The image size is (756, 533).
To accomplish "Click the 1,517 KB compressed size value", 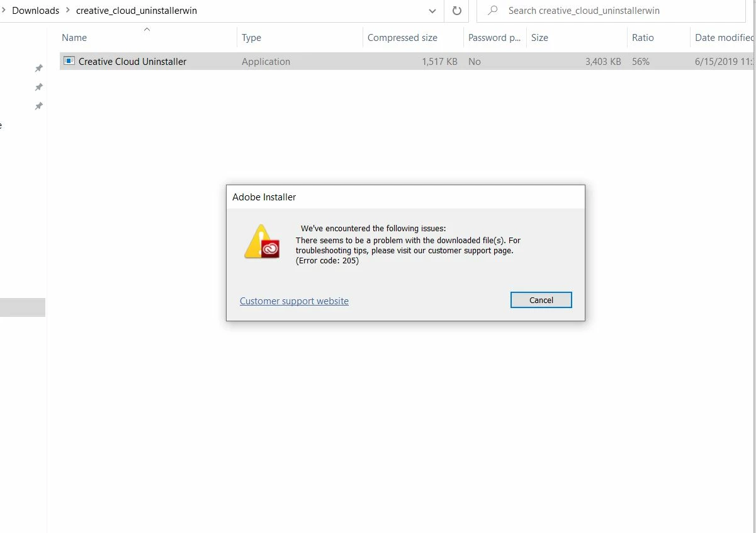I will [439, 62].
